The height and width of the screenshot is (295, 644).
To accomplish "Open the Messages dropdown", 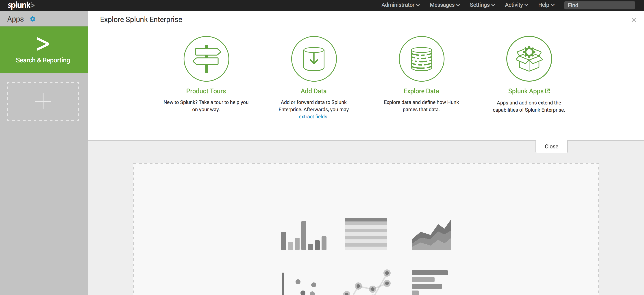I will point(445,5).
